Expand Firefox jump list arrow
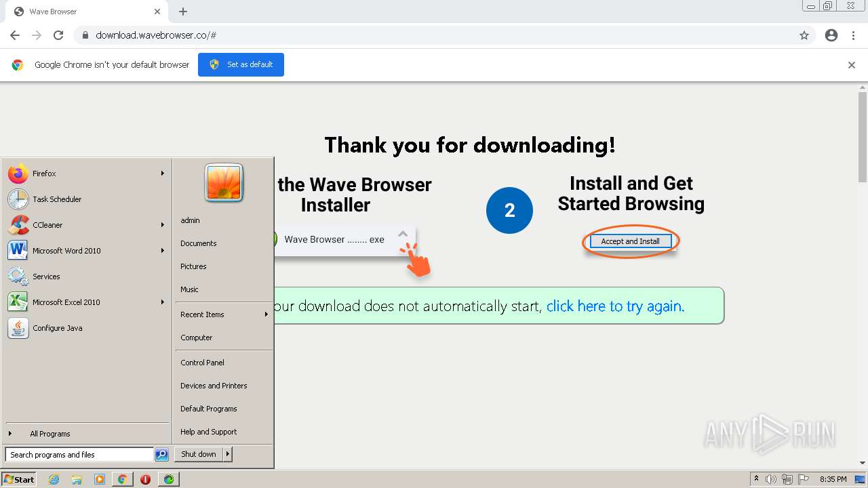The image size is (868, 488). (x=163, y=174)
